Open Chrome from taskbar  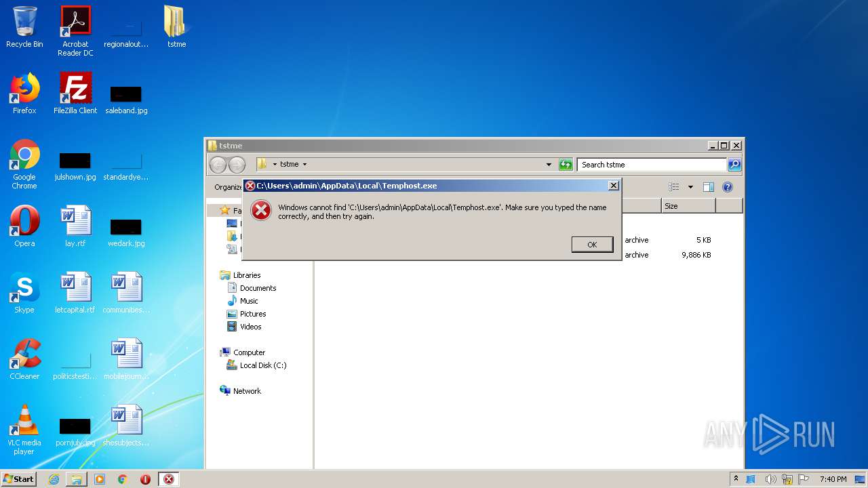123,479
